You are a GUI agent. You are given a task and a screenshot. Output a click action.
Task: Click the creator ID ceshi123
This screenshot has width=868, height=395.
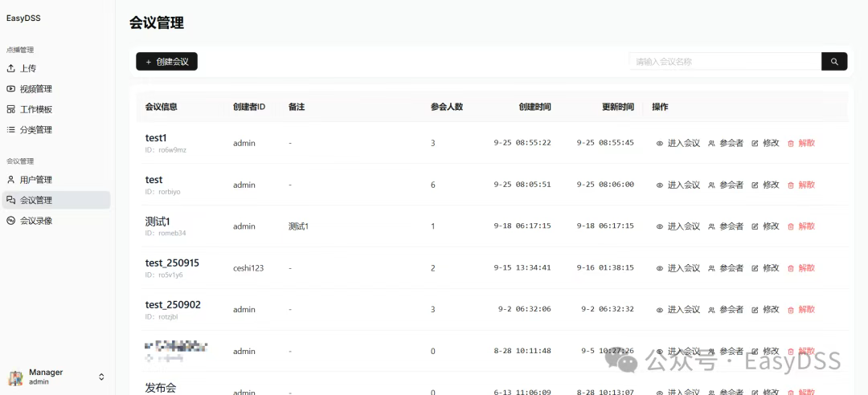point(248,268)
